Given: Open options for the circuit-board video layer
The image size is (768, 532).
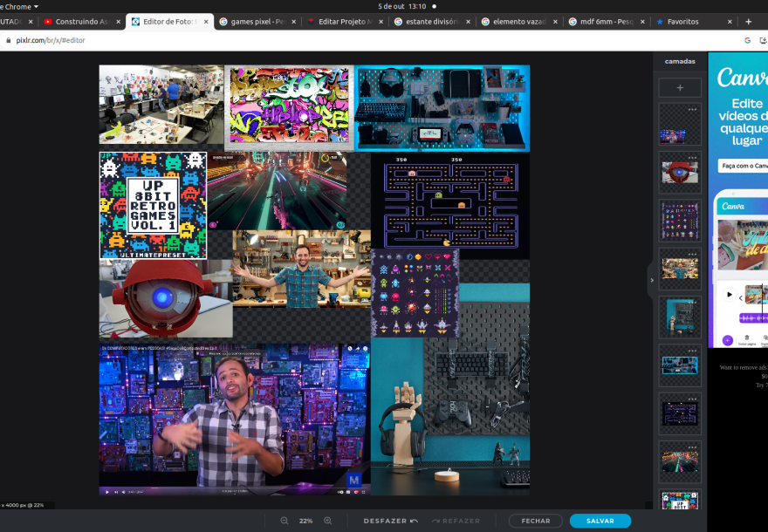Looking at the screenshot, I should click(692, 109).
